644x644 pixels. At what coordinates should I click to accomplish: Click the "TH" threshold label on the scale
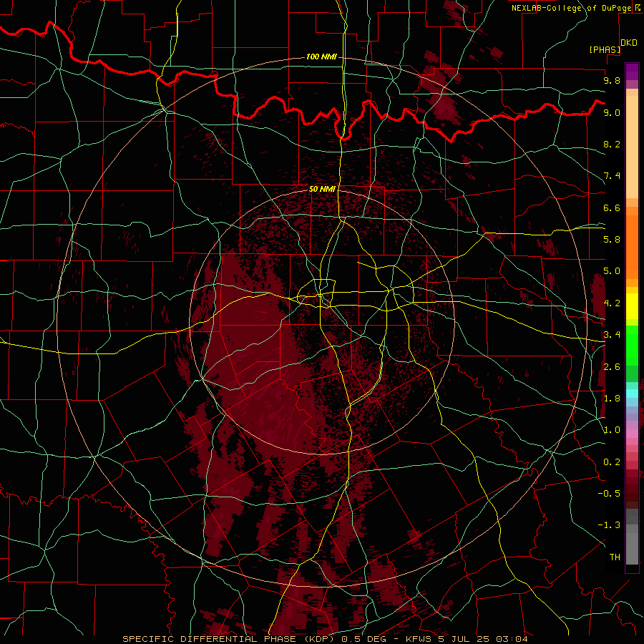(615, 557)
